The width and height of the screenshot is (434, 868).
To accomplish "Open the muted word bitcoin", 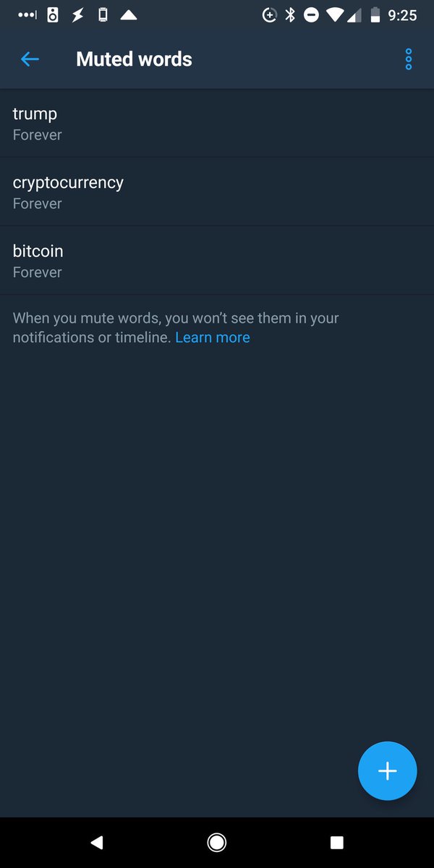I will point(217,260).
